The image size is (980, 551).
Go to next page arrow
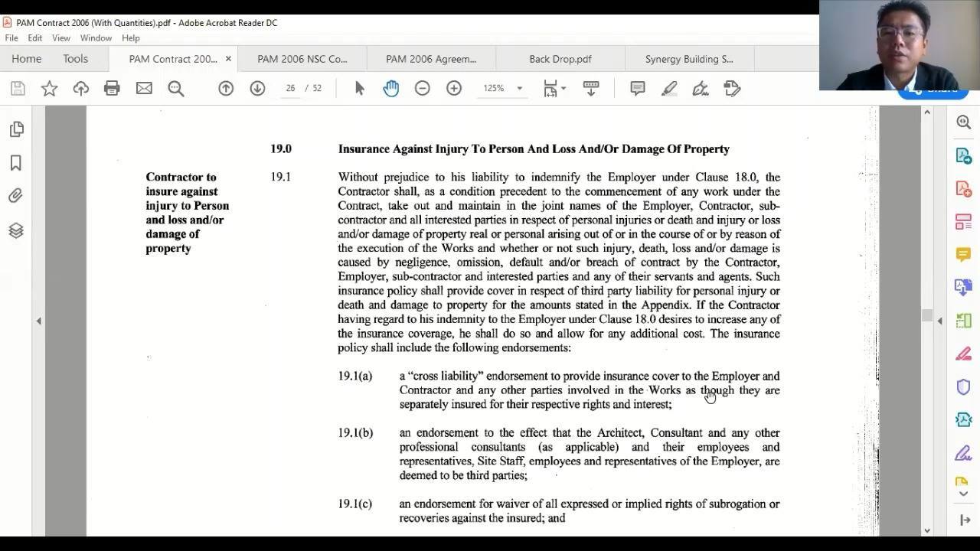click(x=257, y=89)
